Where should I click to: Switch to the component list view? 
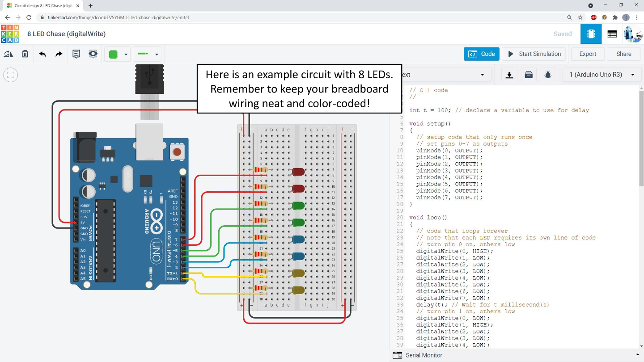(612, 34)
